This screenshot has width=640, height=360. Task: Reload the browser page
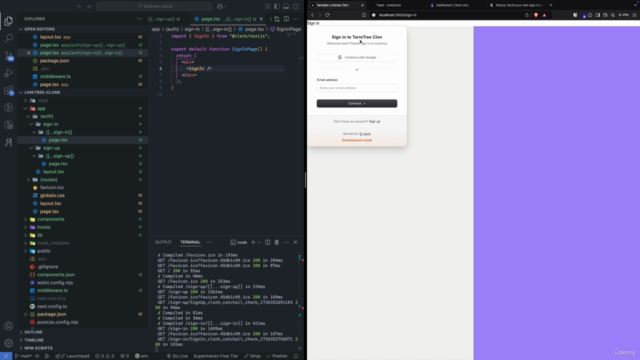[327, 15]
